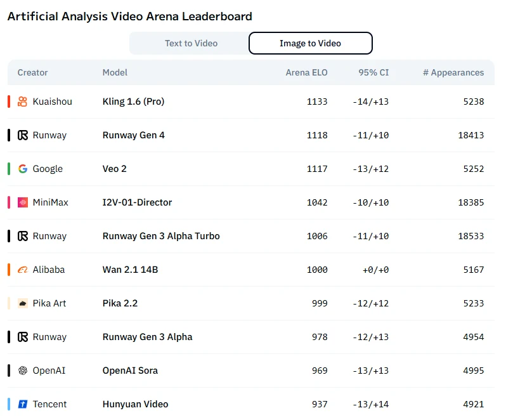This screenshot has width=506, height=420.
Task: Click the OpenAI logo icon
Action: pos(23,371)
